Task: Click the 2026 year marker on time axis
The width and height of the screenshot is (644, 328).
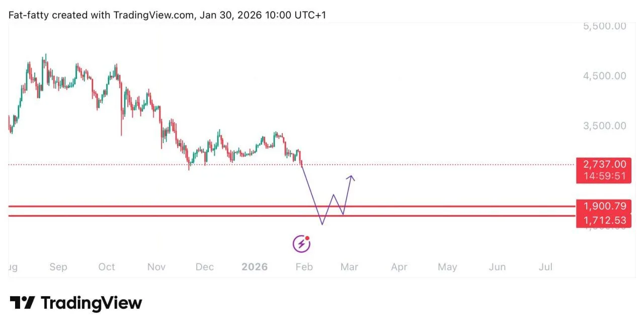Action: [x=254, y=267]
